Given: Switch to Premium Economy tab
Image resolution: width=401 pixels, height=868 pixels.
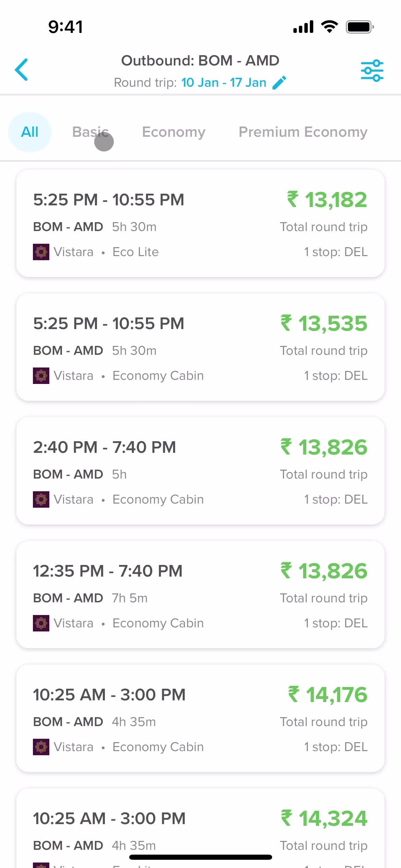Looking at the screenshot, I should (303, 132).
